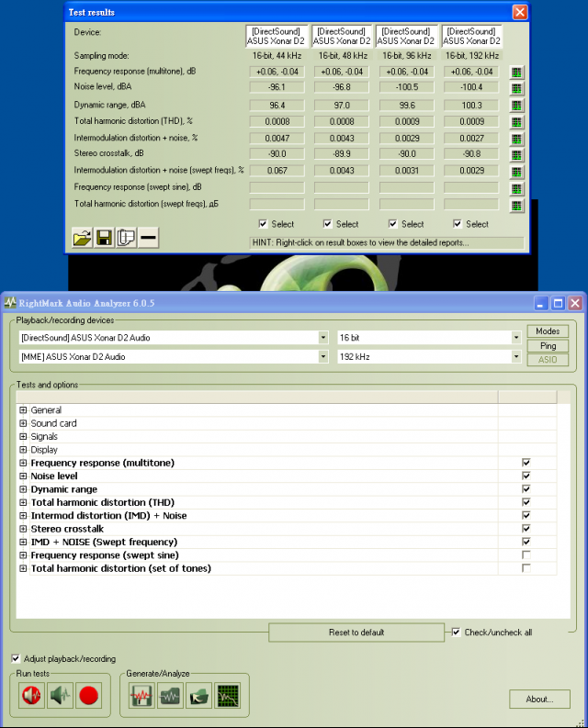Click the -96.1 noise level result box

[277, 87]
